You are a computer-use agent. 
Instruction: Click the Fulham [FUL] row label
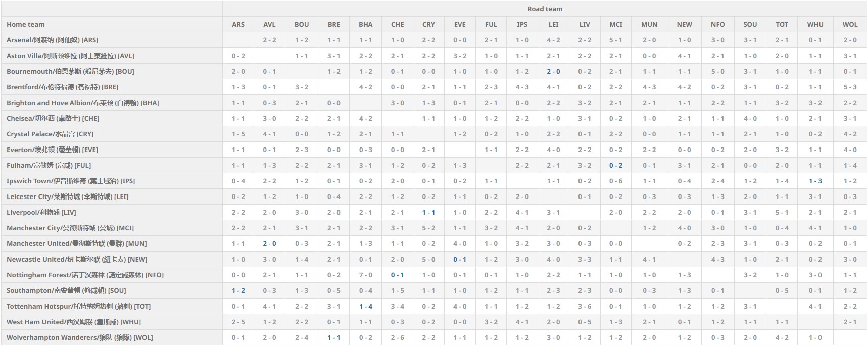tap(49, 165)
